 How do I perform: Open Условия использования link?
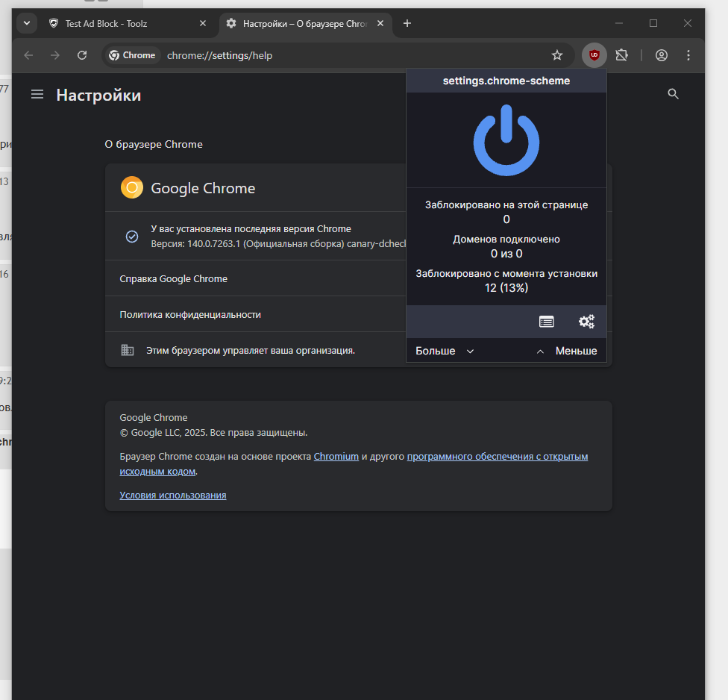coord(173,496)
